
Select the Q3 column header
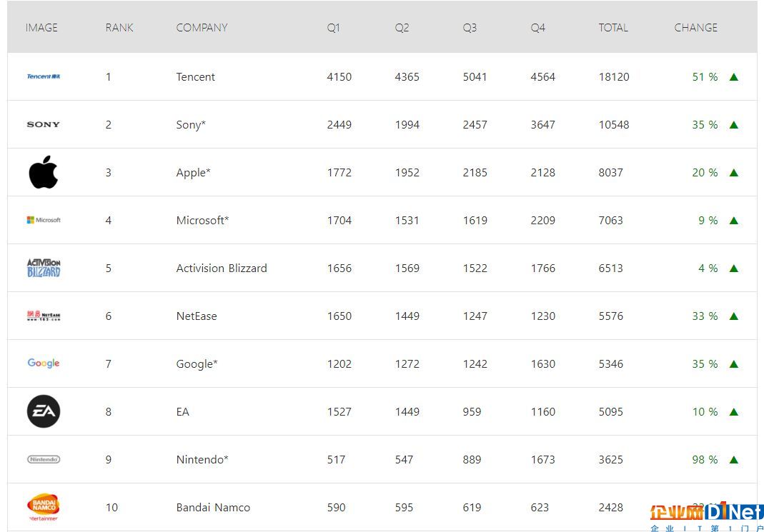tap(470, 28)
